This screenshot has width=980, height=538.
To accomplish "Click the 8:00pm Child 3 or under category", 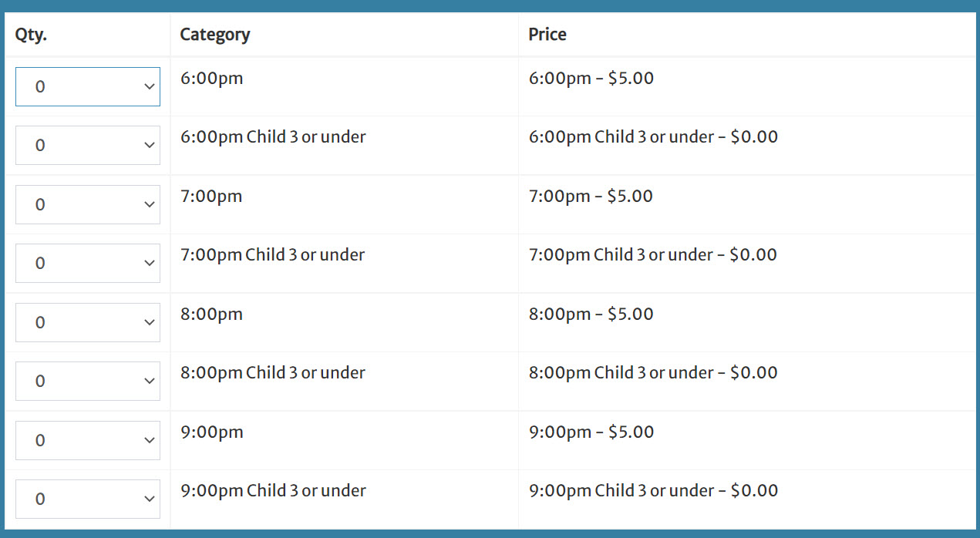I will tap(273, 373).
